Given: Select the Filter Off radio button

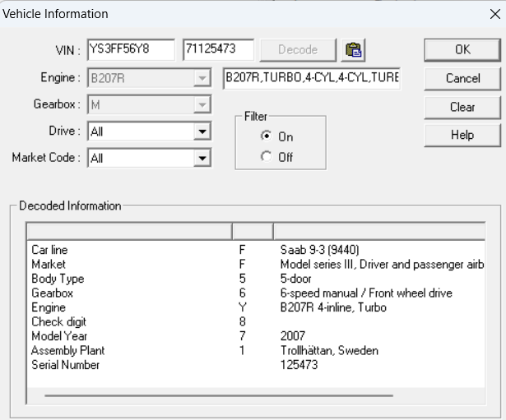Looking at the screenshot, I should pos(267,157).
